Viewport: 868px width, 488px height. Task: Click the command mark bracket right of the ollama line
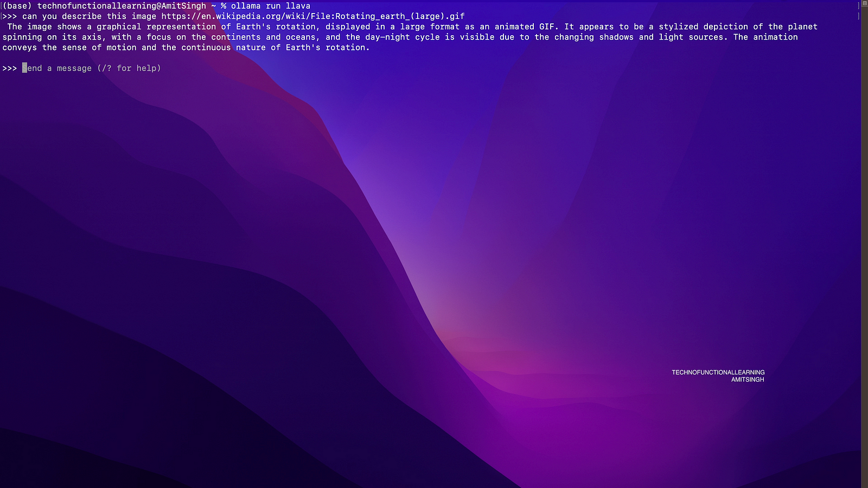pos(858,6)
